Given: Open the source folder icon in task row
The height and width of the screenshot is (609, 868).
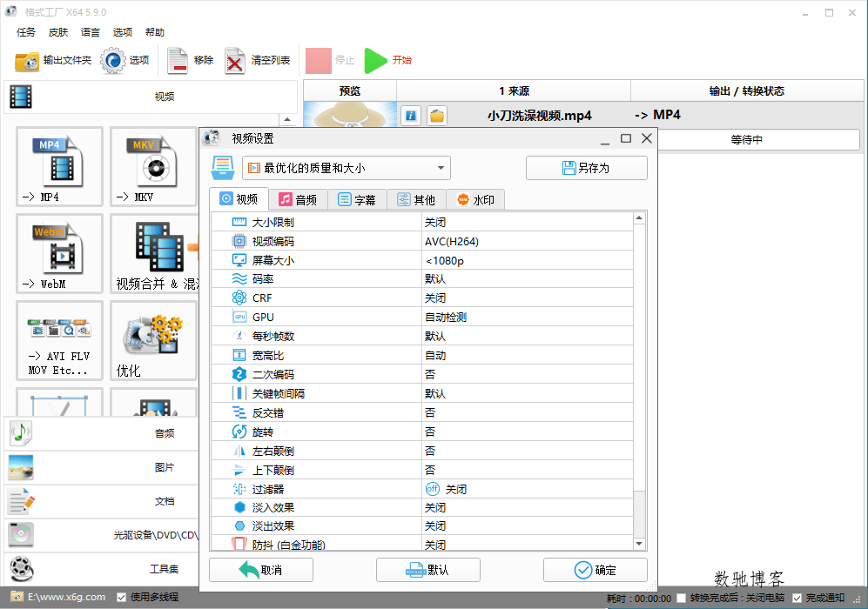Looking at the screenshot, I should (x=437, y=116).
